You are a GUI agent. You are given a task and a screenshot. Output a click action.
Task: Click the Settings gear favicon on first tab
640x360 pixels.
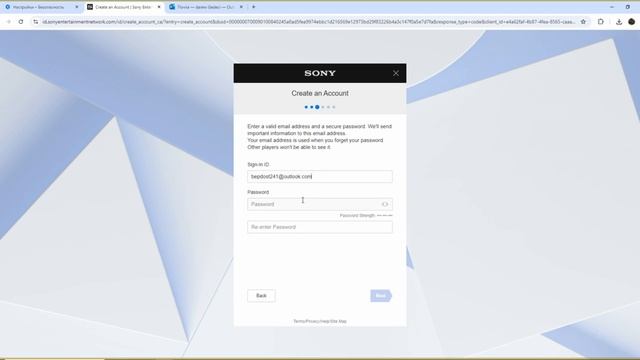[8, 7]
